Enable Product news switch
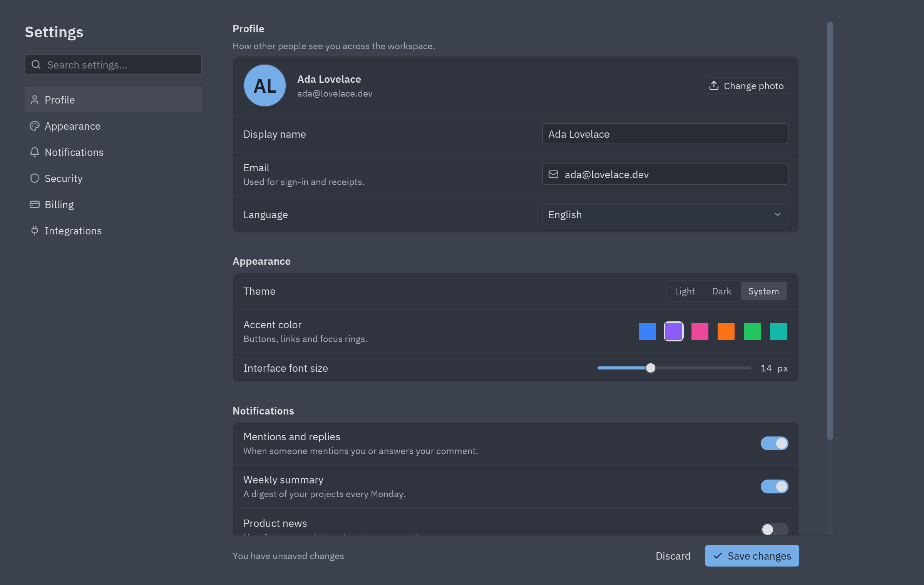Viewport: 924px width, 585px height. pos(774,529)
